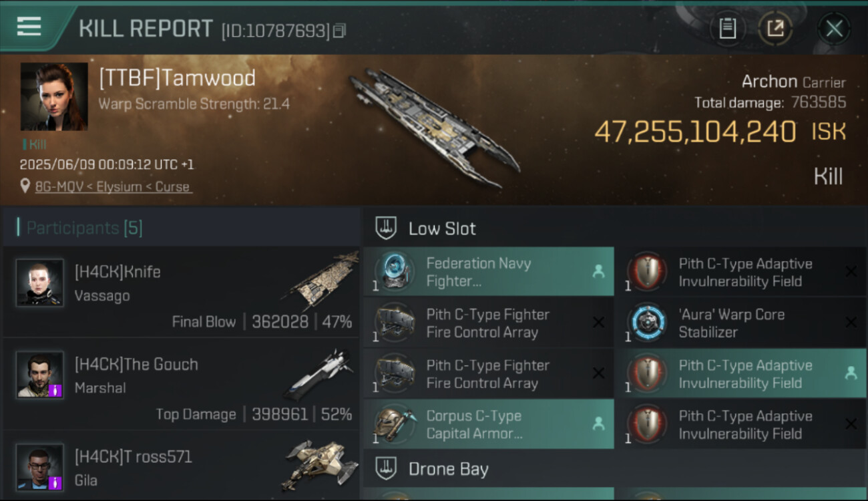Click the 'Aura' Warp Core Stabilizer icon
Viewport: 868px width, 501px height.
coord(647,323)
